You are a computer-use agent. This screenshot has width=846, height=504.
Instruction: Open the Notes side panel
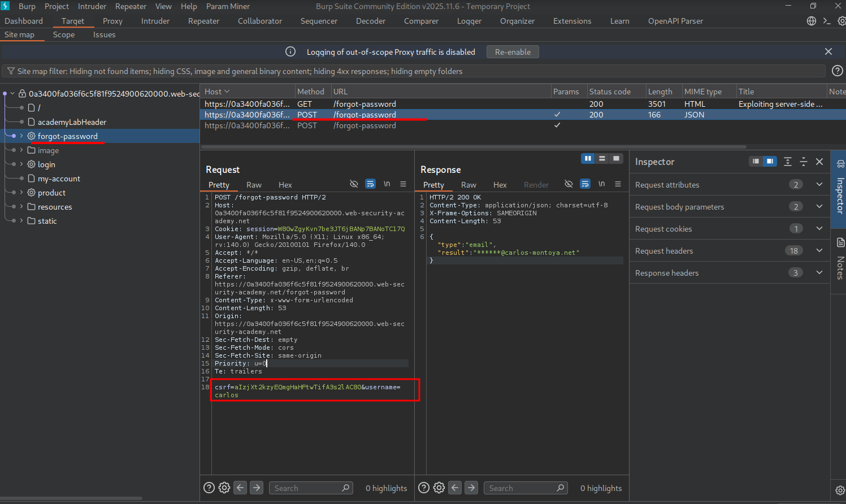tap(840, 258)
